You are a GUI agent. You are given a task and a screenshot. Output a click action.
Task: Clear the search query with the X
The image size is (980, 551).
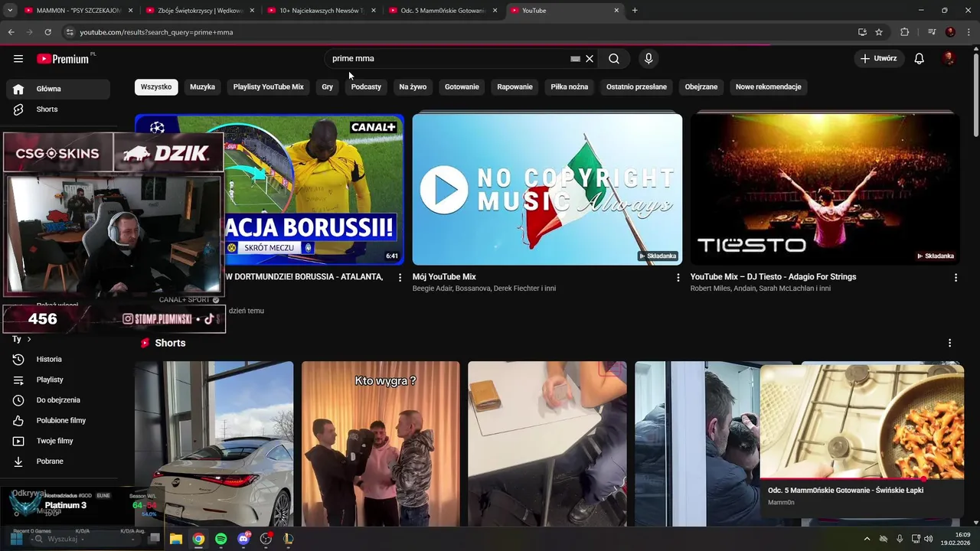[x=590, y=59]
